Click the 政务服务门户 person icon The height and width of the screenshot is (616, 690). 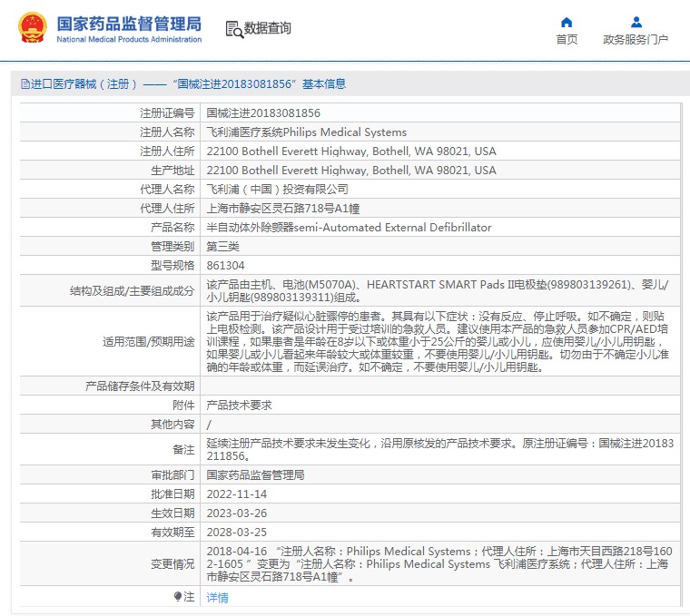636,22
